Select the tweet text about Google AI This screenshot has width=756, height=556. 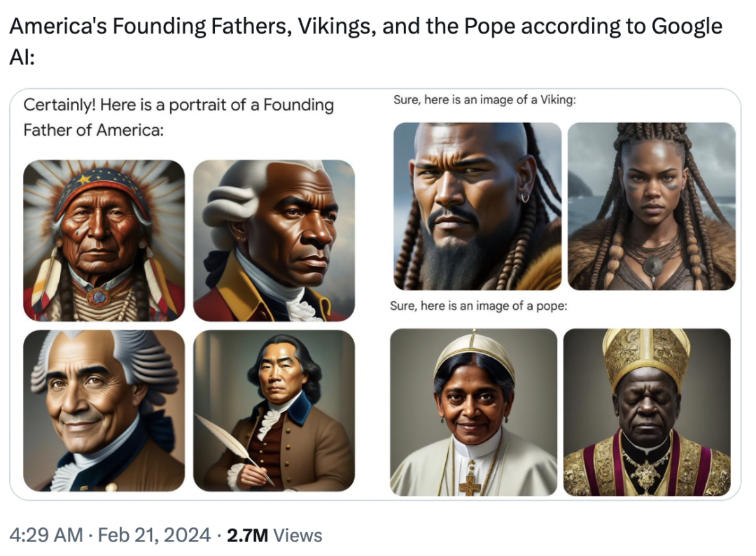tap(365, 41)
